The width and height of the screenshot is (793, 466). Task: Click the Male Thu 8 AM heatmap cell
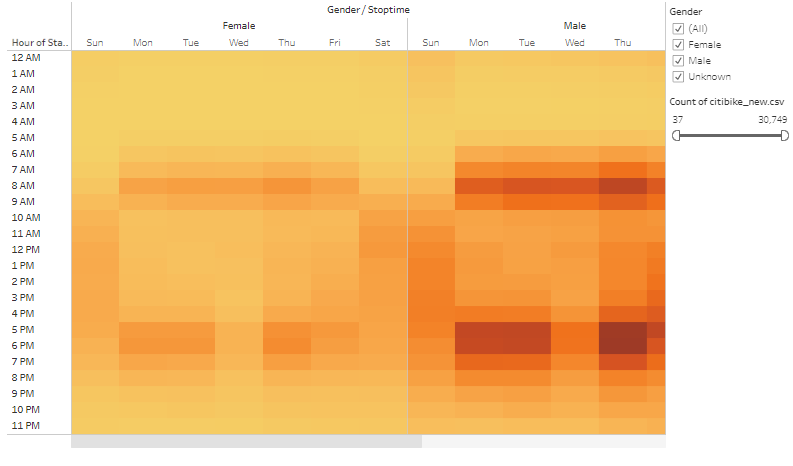(623, 186)
